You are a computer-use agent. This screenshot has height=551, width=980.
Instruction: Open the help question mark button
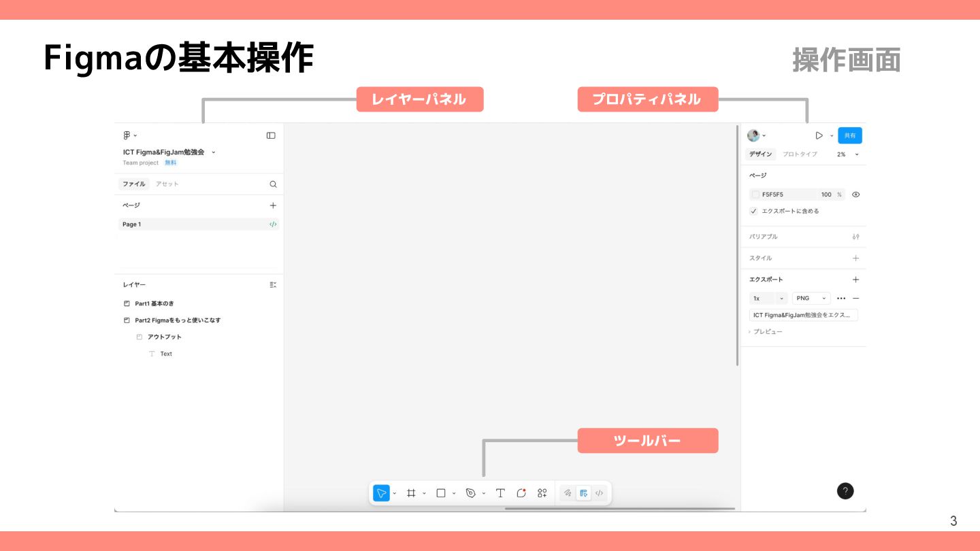pos(845,491)
